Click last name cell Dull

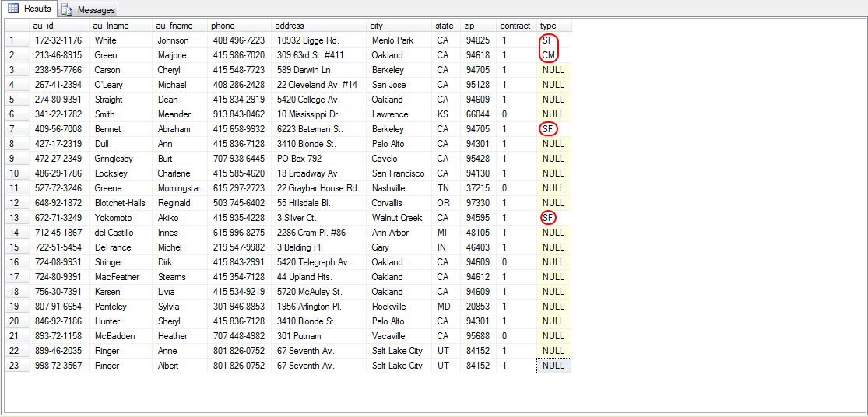120,144
